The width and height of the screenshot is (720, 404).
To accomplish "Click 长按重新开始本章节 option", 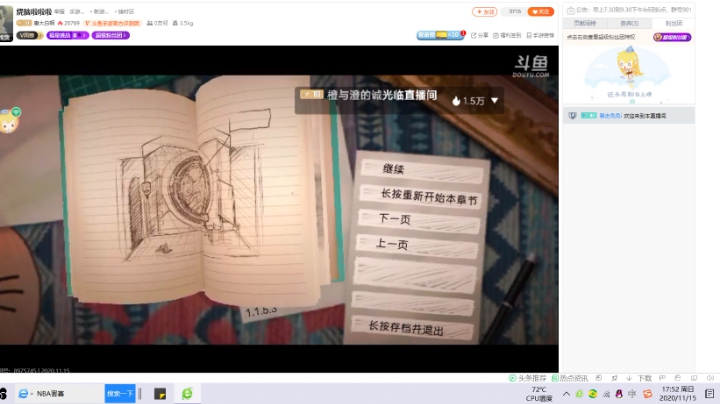I will coord(422,196).
